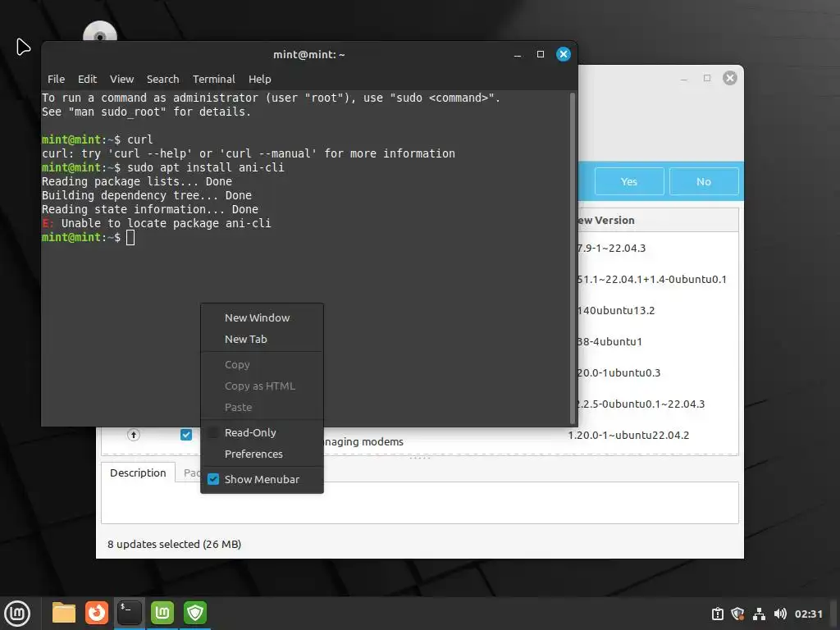Image resolution: width=840 pixels, height=630 pixels.
Task: Open the green Mint installer panel icon
Action: (162, 613)
